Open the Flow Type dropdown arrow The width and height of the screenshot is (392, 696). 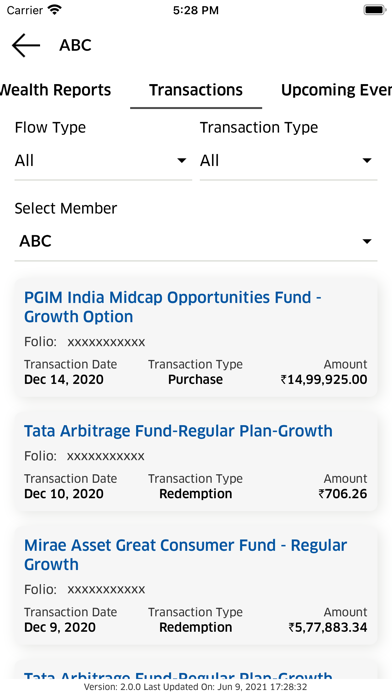182,160
